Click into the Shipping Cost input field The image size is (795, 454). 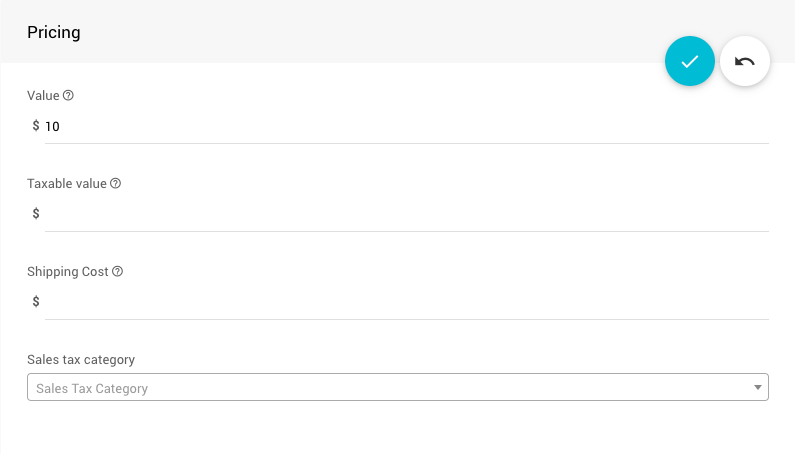point(400,301)
